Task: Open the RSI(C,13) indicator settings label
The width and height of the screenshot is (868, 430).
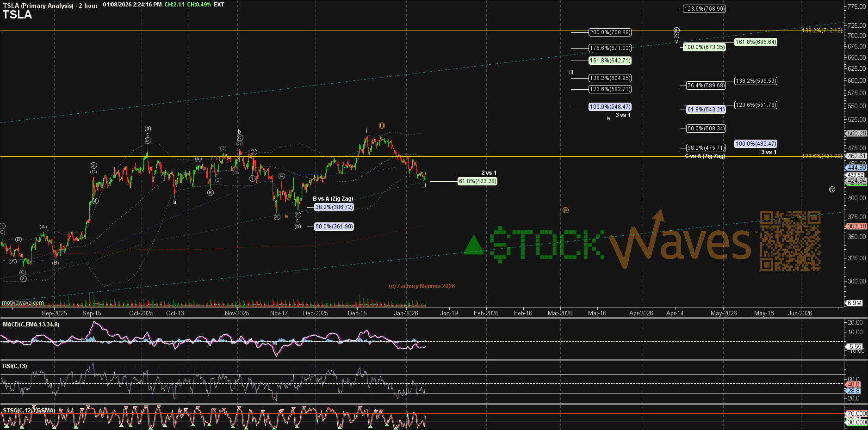Action: click(15, 366)
